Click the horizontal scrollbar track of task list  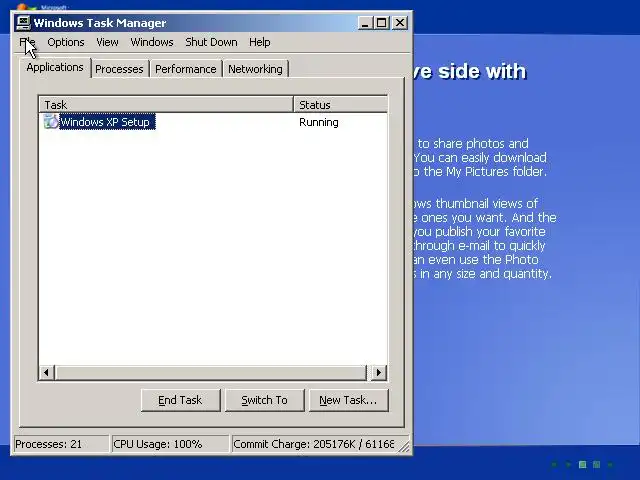pos(211,372)
